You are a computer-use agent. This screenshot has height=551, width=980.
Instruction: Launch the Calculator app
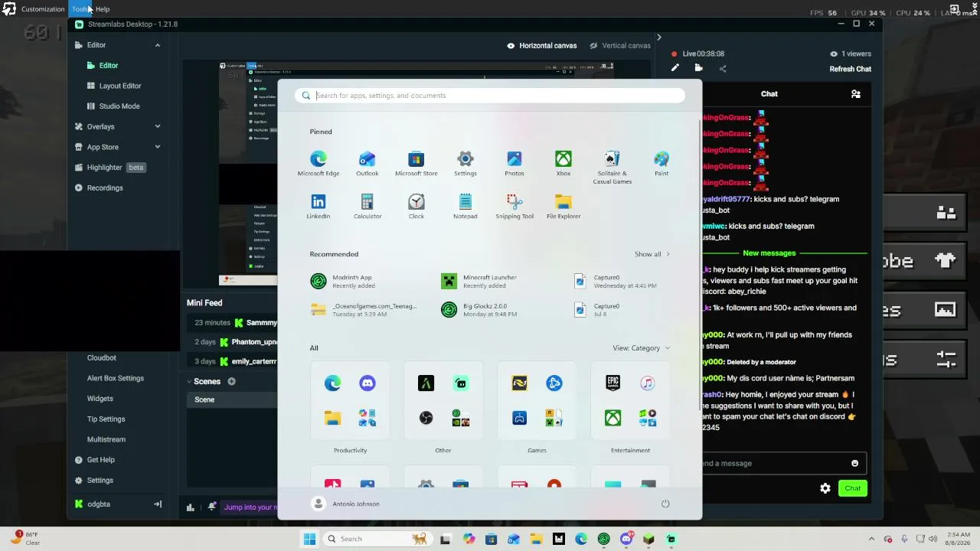pos(367,207)
